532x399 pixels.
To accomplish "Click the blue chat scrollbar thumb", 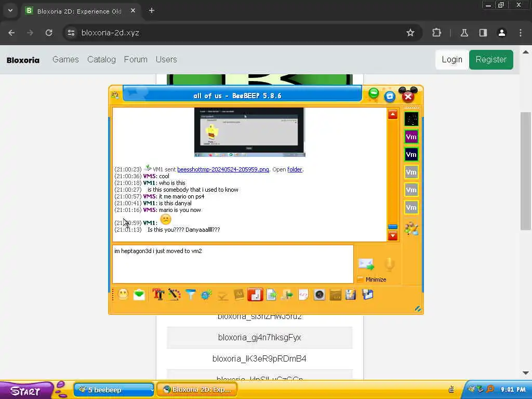I will pos(393,227).
